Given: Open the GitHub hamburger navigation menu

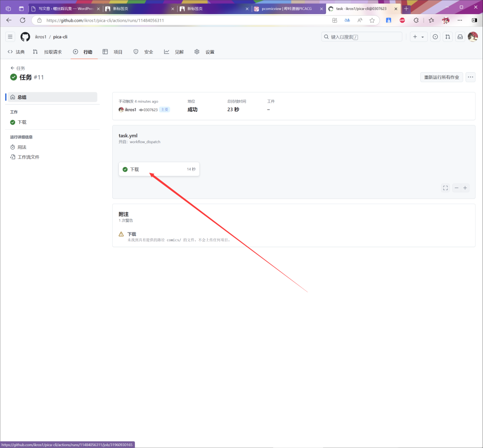Looking at the screenshot, I should point(10,37).
